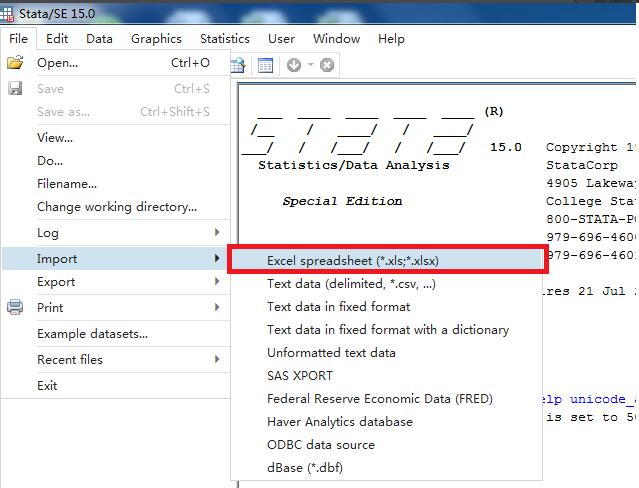Open the Data menu

pos(99,39)
